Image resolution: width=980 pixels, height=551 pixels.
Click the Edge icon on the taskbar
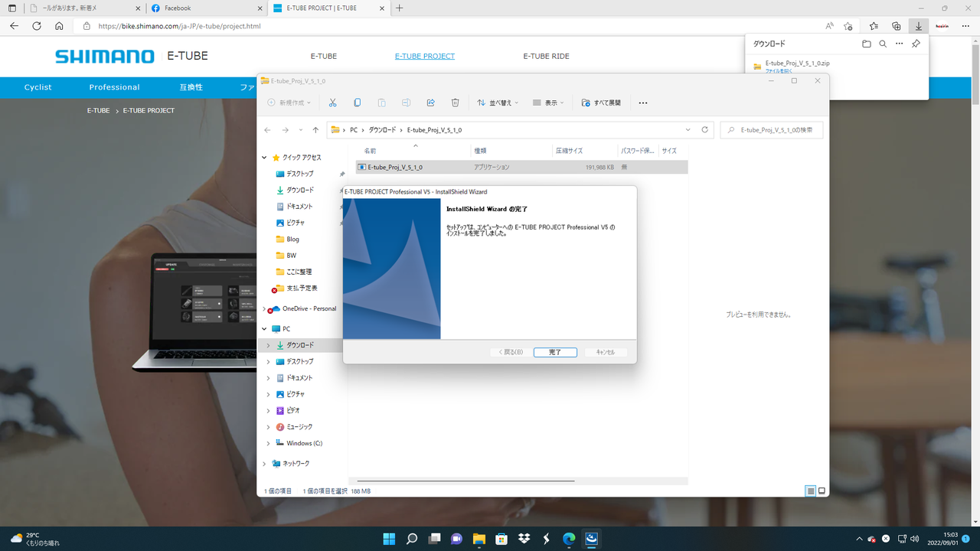pyautogui.click(x=569, y=539)
